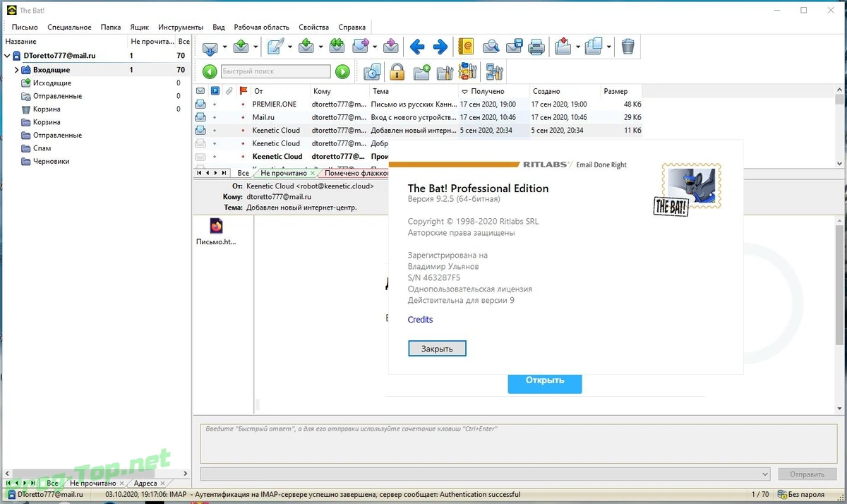This screenshot has width=847, height=504.
Task: Close the Не прочитано message list tab
Action: [x=313, y=173]
